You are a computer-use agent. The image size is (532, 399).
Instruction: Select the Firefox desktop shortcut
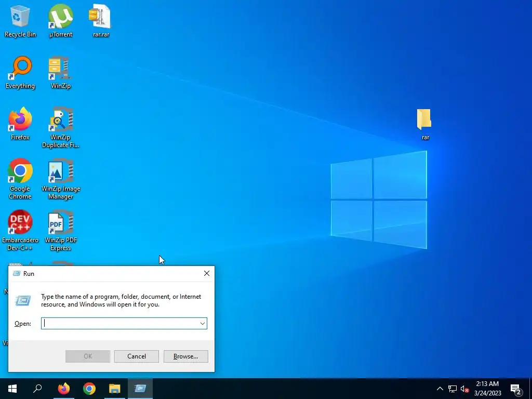click(x=20, y=124)
